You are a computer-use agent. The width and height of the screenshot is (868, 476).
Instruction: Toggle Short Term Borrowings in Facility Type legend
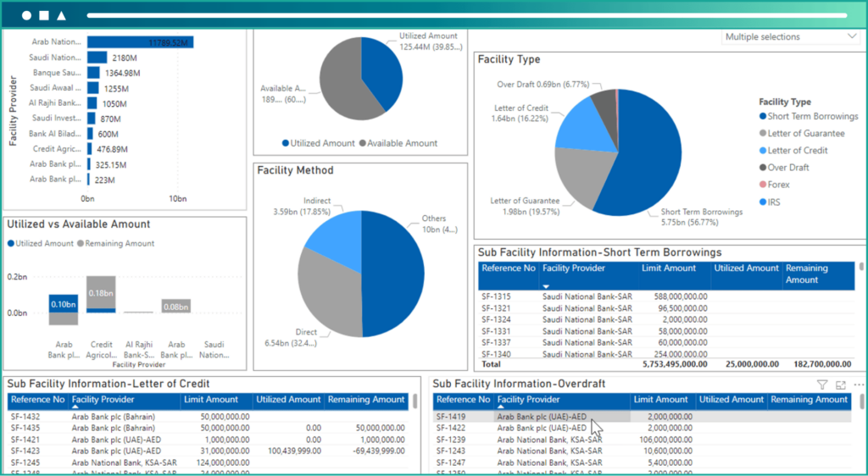[808, 116]
